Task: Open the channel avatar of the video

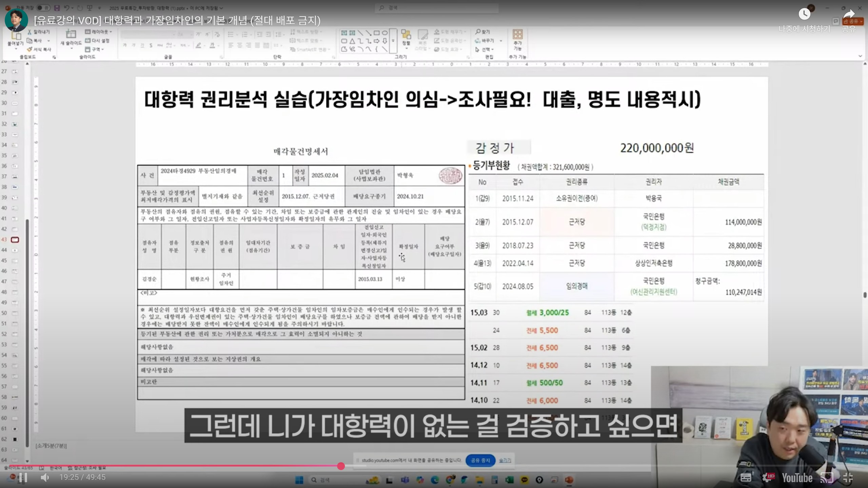Action: 16,20
